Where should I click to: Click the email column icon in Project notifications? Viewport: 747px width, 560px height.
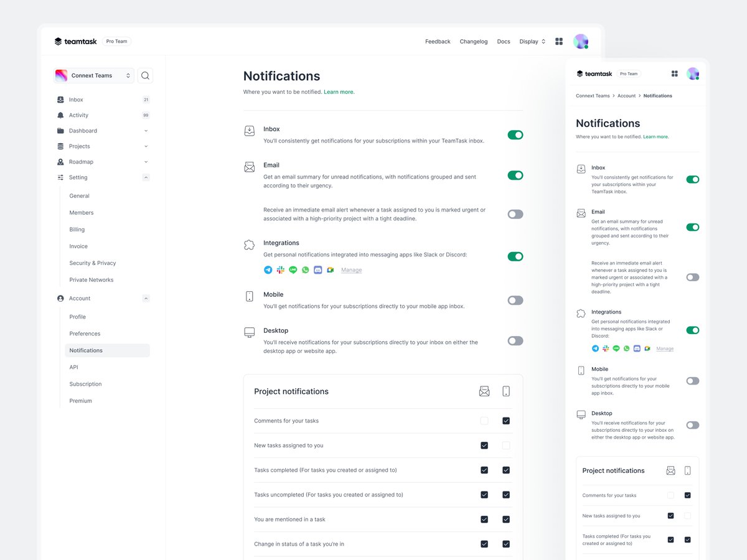click(x=484, y=391)
